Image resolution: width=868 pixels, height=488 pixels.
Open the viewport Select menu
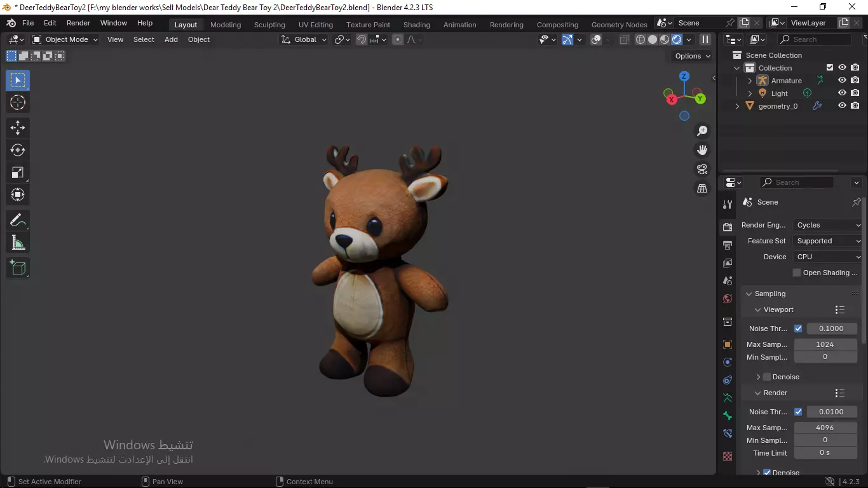click(144, 39)
